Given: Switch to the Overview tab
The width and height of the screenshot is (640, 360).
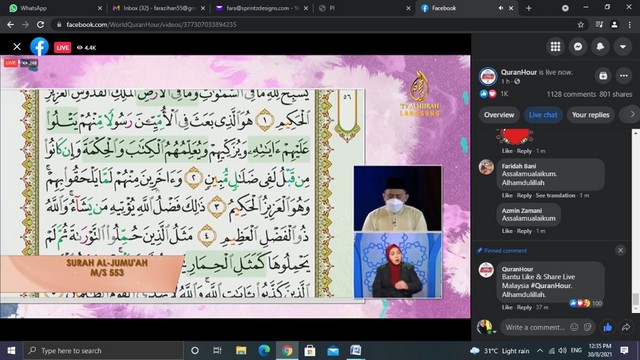Looking at the screenshot, I should coord(499,115).
